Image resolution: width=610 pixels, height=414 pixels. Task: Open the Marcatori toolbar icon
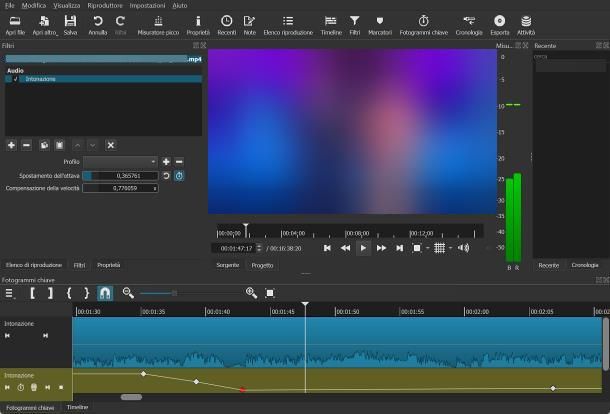[380, 25]
